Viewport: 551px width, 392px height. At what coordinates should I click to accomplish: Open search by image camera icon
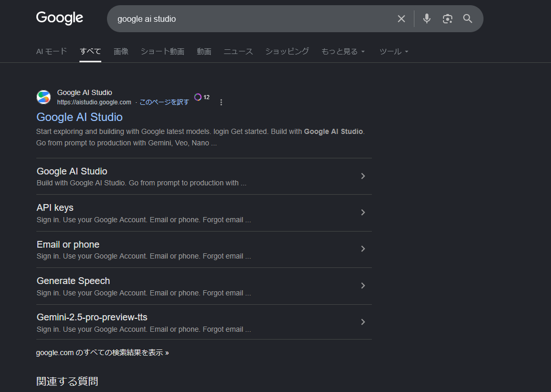point(447,19)
